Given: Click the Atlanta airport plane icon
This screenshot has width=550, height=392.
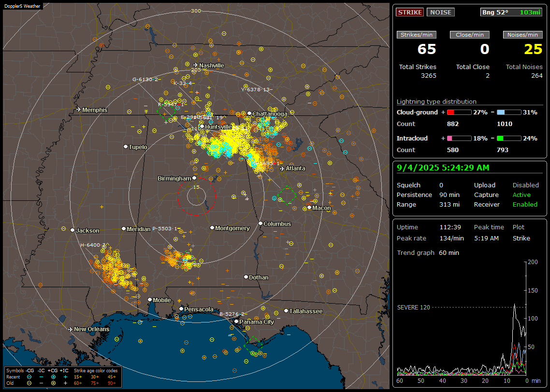Looking at the screenshot, I should (282, 168).
